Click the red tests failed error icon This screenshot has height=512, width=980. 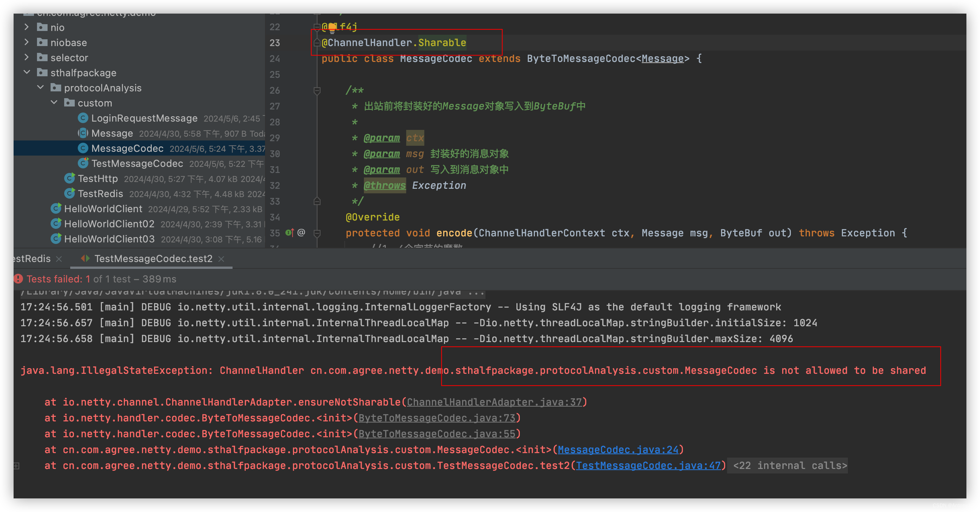(x=18, y=279)
